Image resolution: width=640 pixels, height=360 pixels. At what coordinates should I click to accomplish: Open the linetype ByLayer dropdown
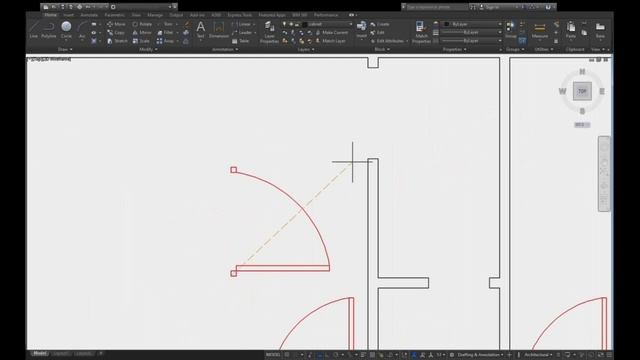click(472, 41)
